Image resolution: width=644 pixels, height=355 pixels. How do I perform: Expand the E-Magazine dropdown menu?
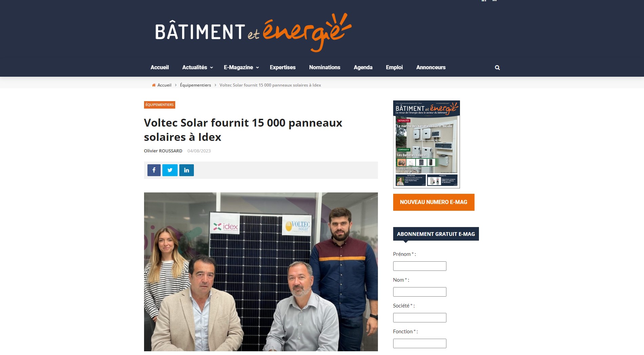[x=241, y=67]
